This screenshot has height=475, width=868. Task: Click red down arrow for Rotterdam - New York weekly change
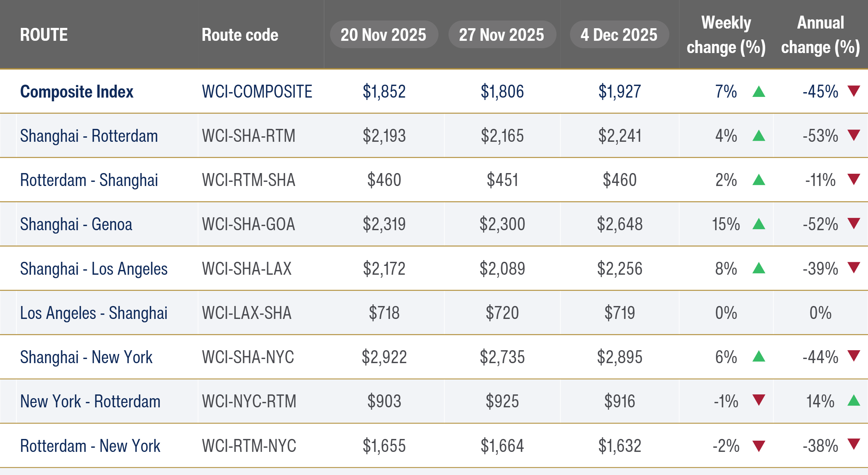coord(758,446)
